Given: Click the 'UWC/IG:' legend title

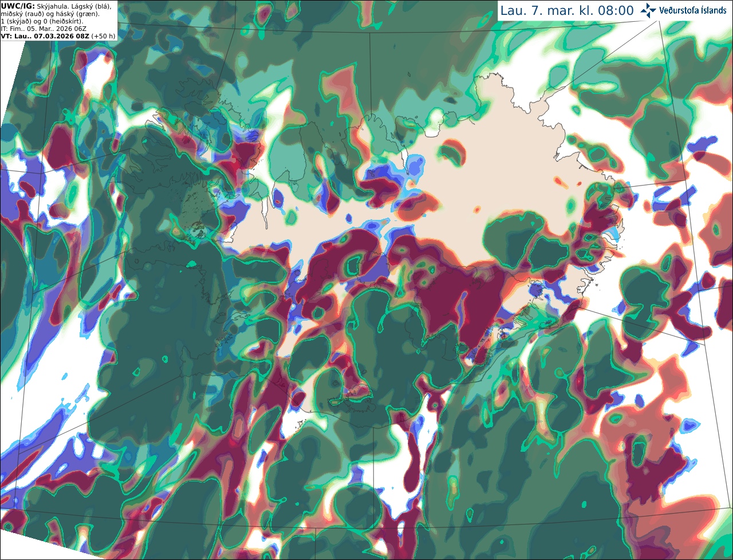Looking at the screenshot, I should tap(18, 6).
